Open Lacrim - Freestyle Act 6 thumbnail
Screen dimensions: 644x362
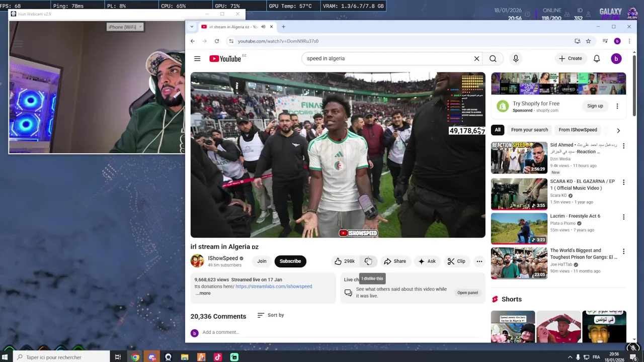(519, 229)
